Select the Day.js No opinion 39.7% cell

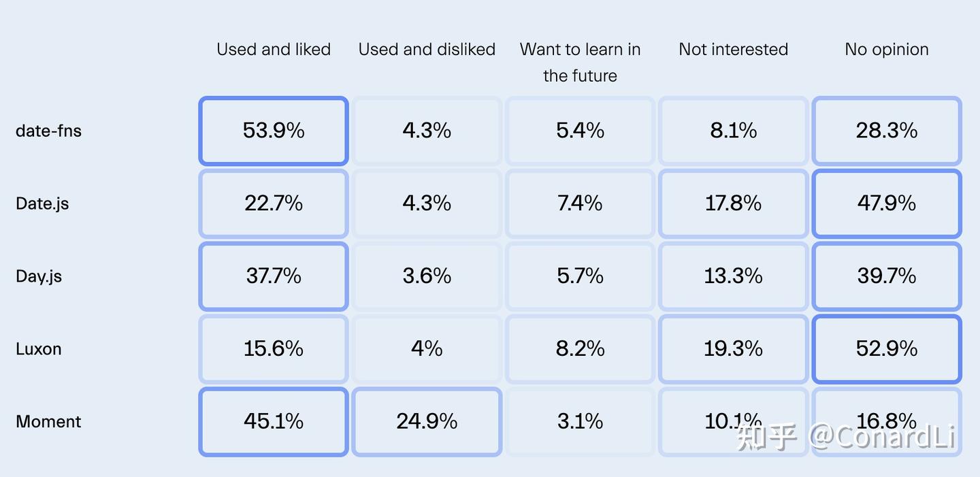point(886,276)
